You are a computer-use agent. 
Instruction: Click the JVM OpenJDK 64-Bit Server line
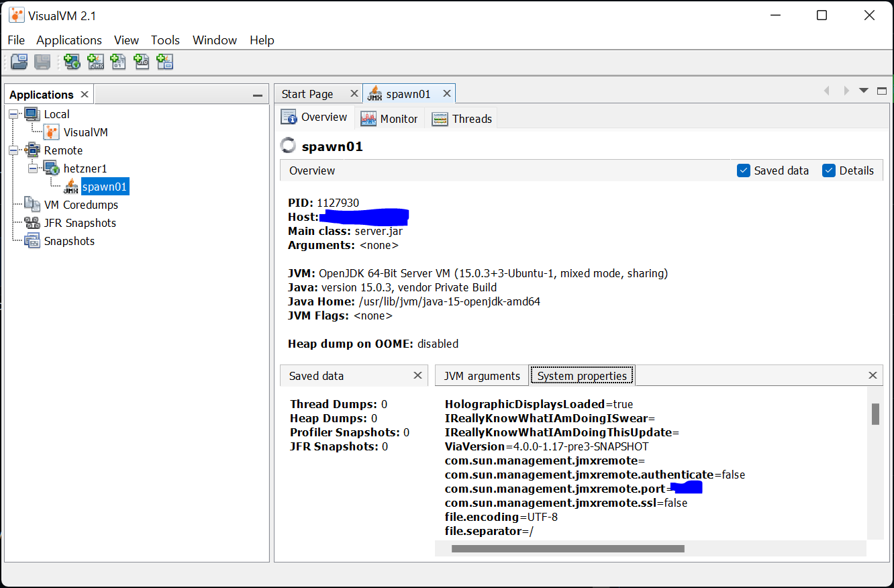[478, 273]
